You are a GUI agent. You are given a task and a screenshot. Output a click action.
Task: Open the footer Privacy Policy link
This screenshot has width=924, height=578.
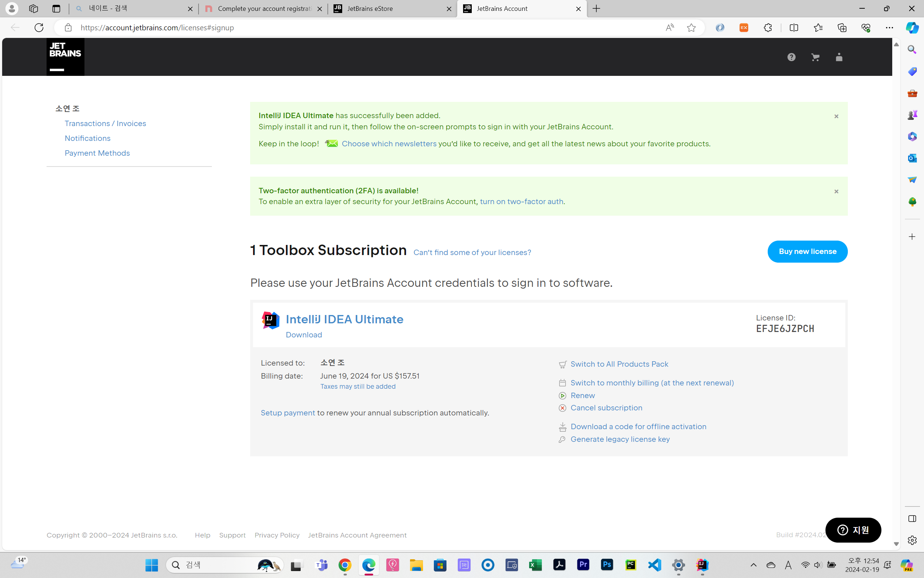[x=277, y=535]
